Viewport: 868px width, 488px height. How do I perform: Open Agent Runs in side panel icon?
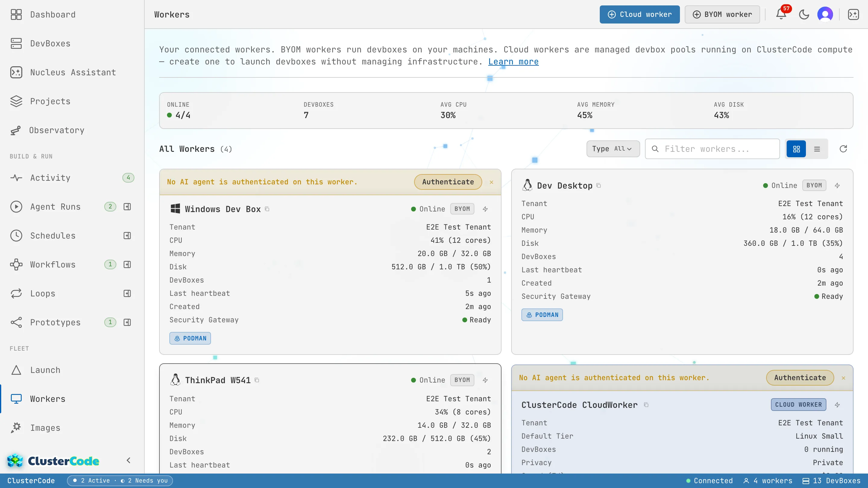pos(127,207)
